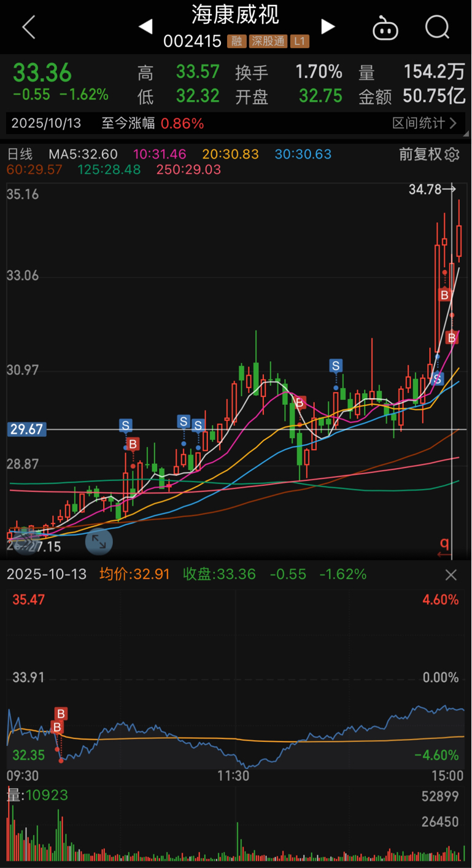Screen dimensions: 472x868
Task: Change 前复权 adjustment mode
Action: (x=420, y=154)
